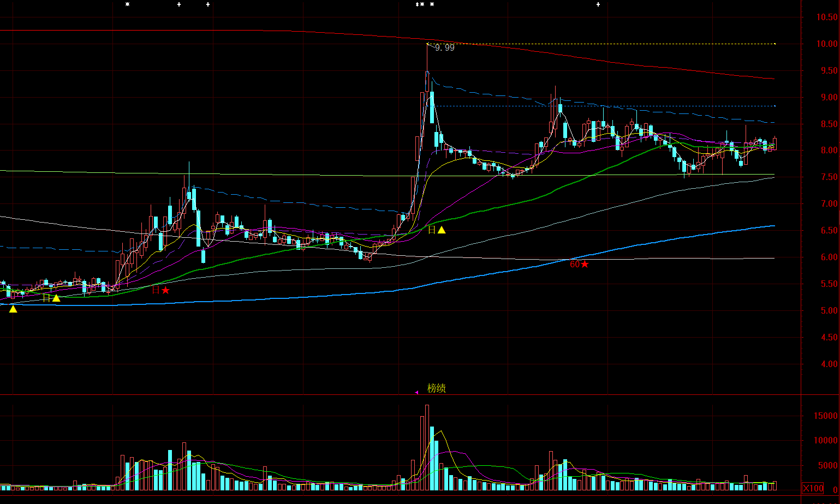Click the 15000 volume axis label
840x504 pixels.
tap(826, 416)
